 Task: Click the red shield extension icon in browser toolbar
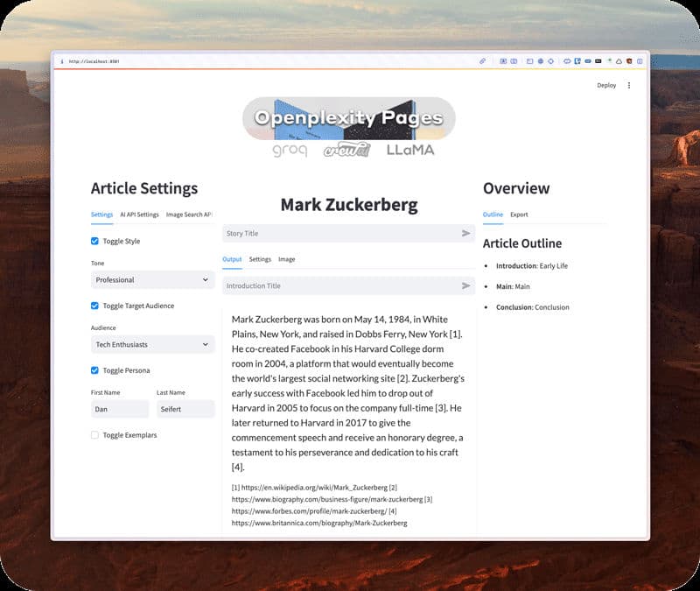[629, 61]
